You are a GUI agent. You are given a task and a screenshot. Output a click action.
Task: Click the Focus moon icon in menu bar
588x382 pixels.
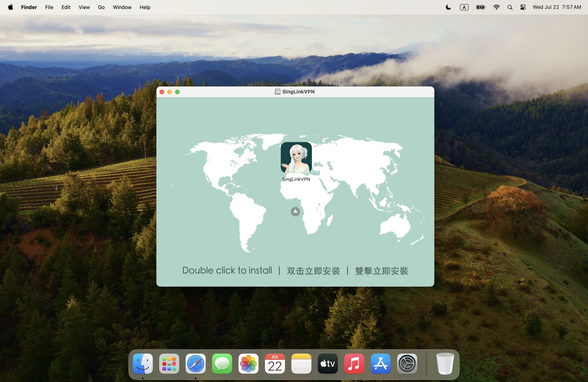pos(448,7)
